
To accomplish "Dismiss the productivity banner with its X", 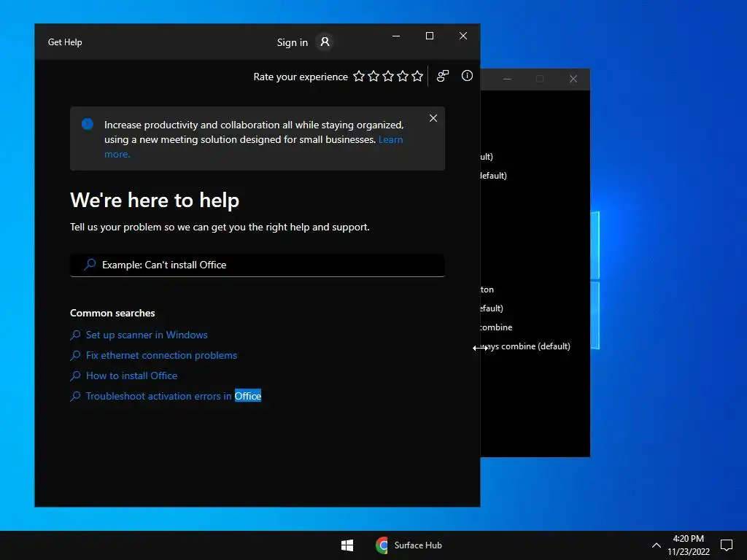I will pyautogui.click(x=433, y=118).
